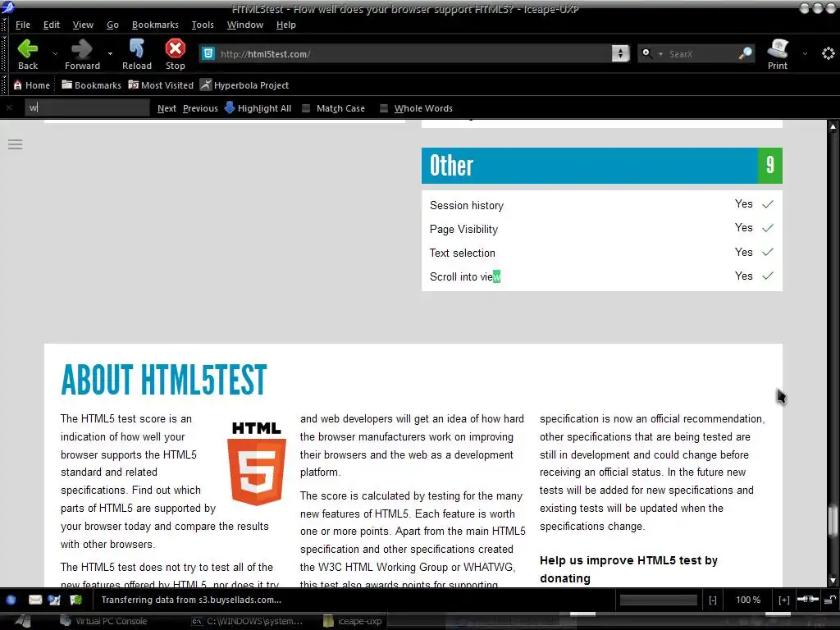The image size is (840, 630).
Task: Click the Text selection row
Action: (601, 253)
